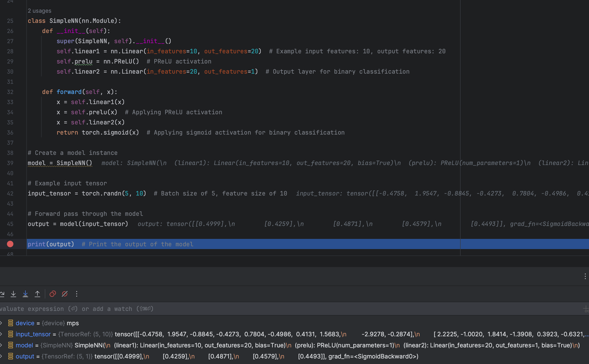Toggle Mute Breakpoints slashed-circle icon
Image resolution: width=589 pixels, height=364 pixels.
coord(65,294)
